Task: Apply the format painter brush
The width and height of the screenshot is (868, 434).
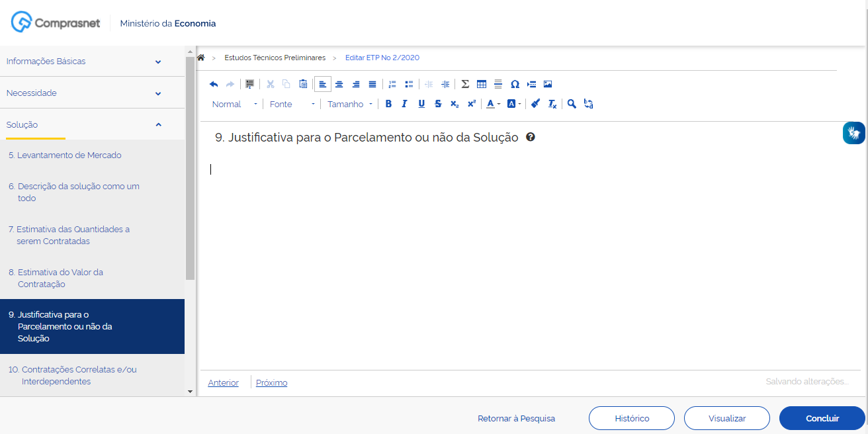Action: click(x=535, y=104)
